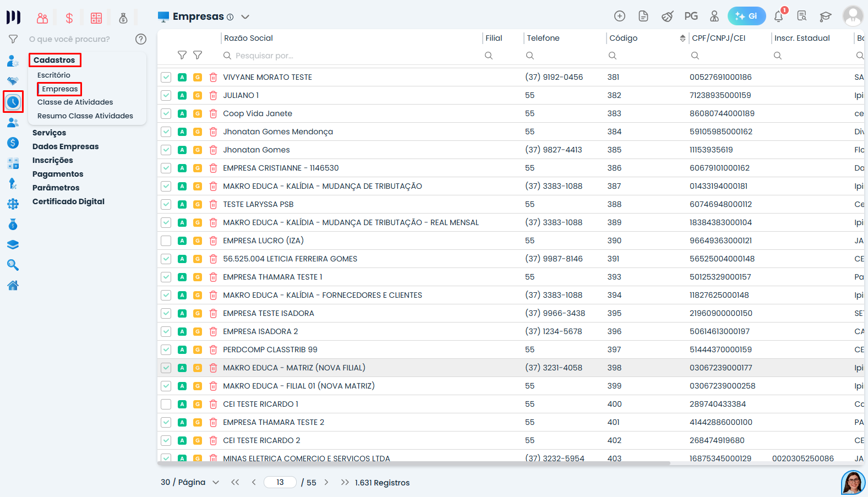Uncheck the VIVYANE MORATO TESTE checkbox
The height and width of the screenshot is (497, 868).
(x=166, y=78)
